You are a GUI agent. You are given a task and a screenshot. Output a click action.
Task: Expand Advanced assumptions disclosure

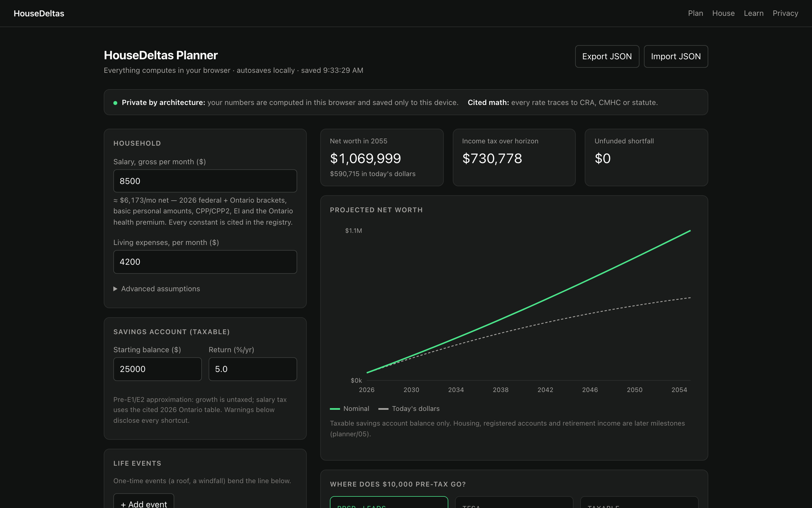point(157,289)
